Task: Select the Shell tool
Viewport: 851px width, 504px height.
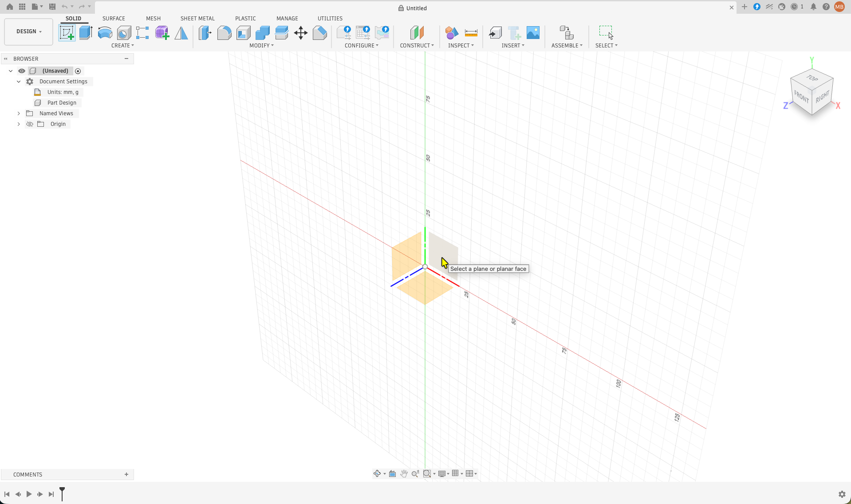Action: pos(243,33)
